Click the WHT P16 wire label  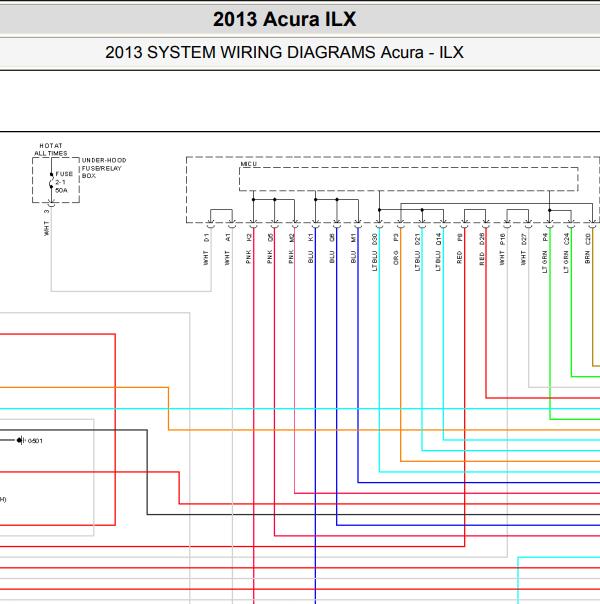click(x=502, y=249)
